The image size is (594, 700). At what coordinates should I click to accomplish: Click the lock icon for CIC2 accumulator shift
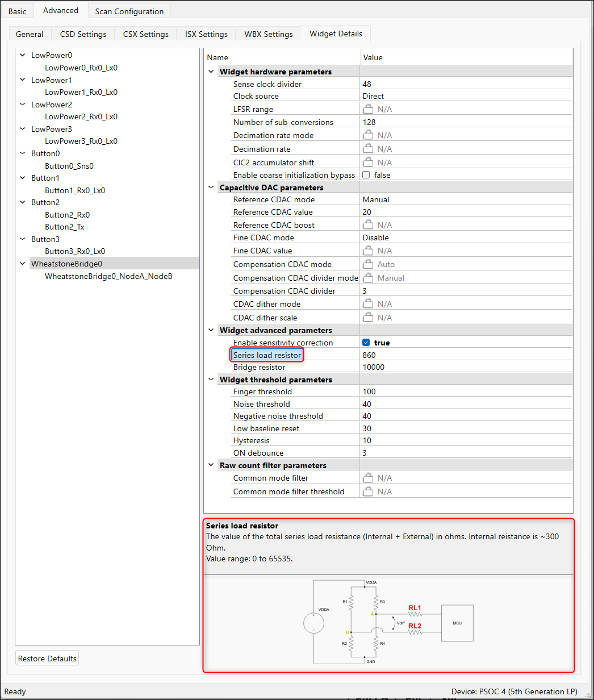tap(368, 163)
